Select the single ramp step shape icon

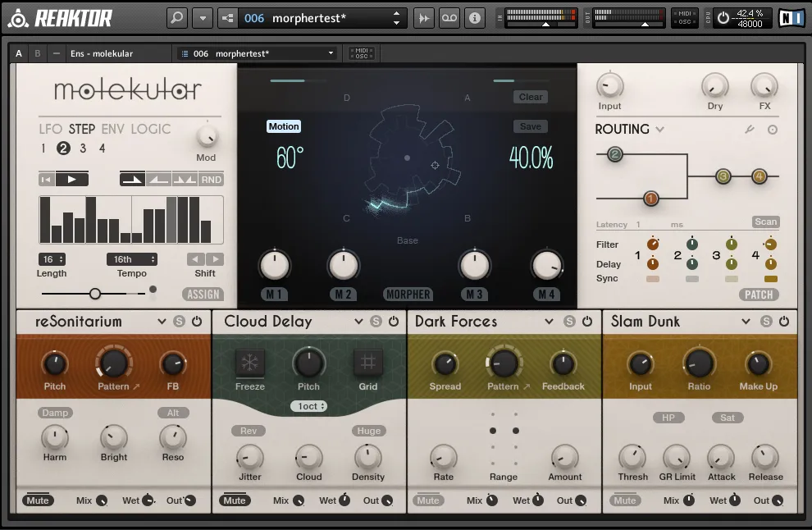tap(133, 179)
